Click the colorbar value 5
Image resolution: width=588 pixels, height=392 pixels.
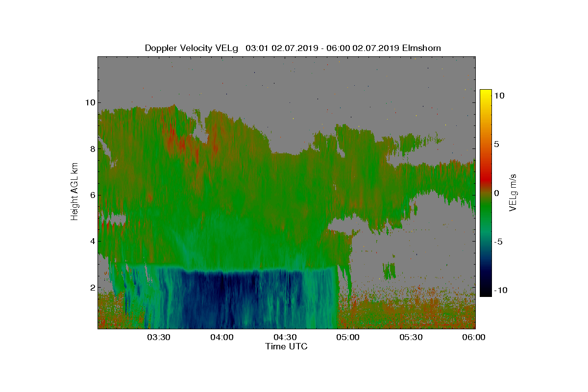click(x=496, y=145)
